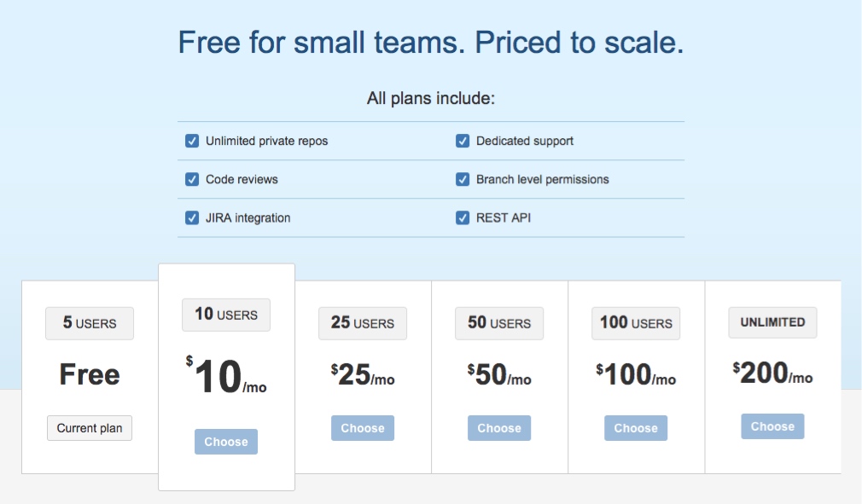Toggle the Unlimited private repos checkbox
This screenshot has height=504, width=862.
192,141
